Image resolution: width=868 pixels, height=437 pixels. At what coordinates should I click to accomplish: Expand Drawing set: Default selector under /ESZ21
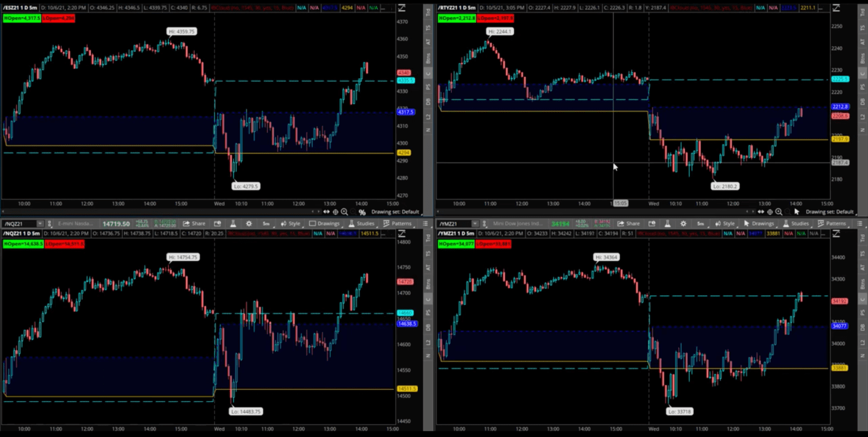395,212
